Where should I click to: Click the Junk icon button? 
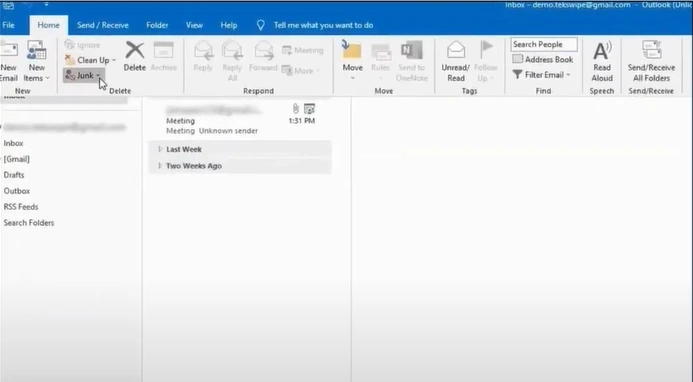(70, 75)
